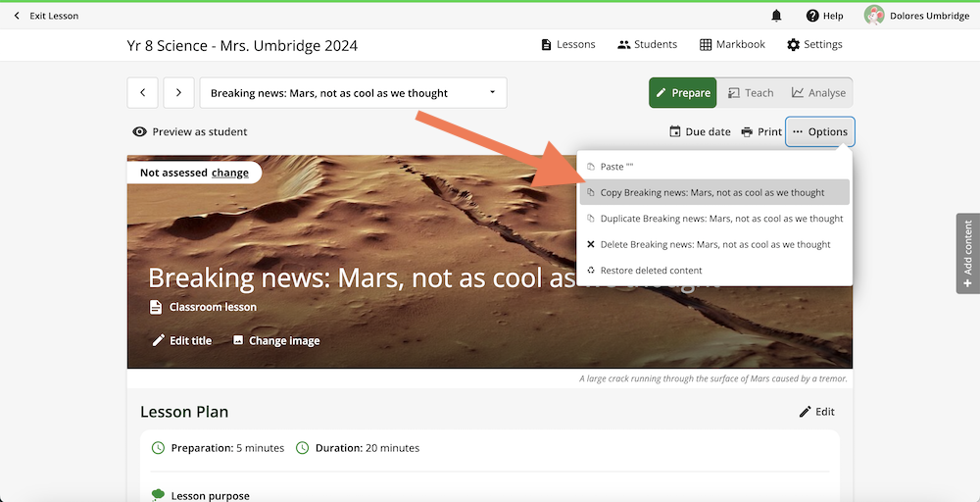Go to the Students tab
The height and width of the screenshot is (502, 980).
point(647,44)
